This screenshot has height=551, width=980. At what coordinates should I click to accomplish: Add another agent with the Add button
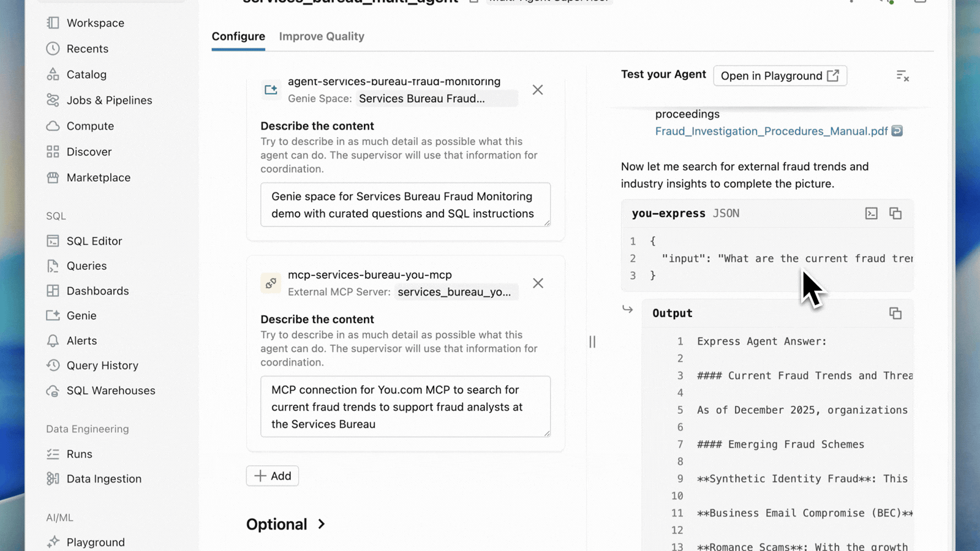click(273, 476)
